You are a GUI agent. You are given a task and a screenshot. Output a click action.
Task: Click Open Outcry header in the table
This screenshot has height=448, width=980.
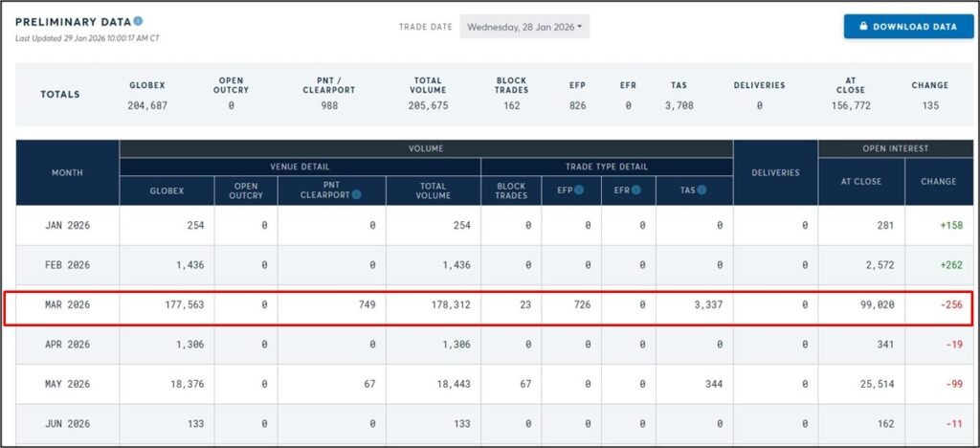coord(246,190)
